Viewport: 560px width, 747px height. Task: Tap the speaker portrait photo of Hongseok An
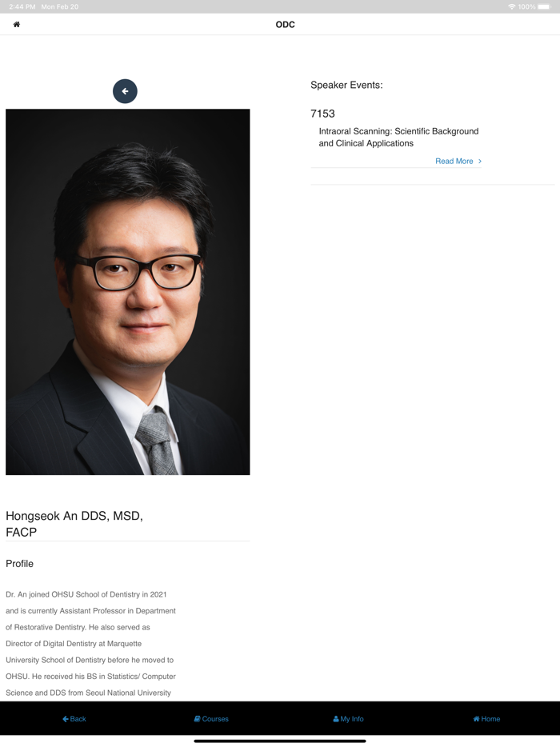pyautogui.click(x=128, y=292)
